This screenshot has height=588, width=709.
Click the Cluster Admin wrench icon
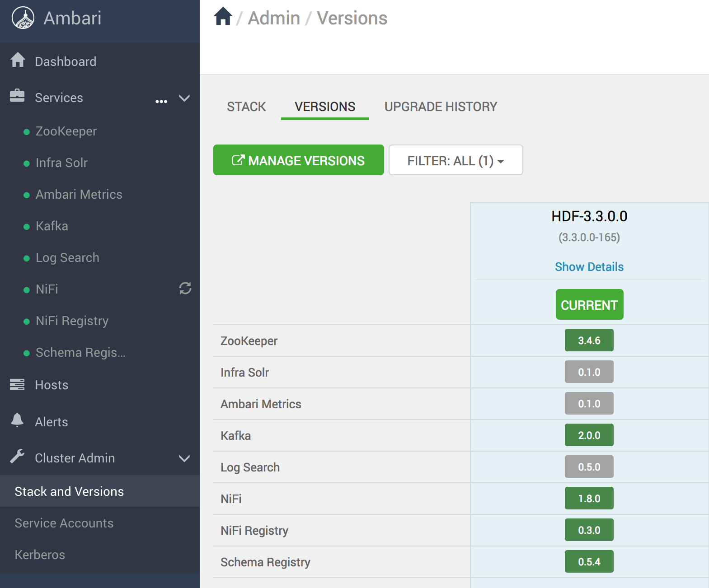17,457
